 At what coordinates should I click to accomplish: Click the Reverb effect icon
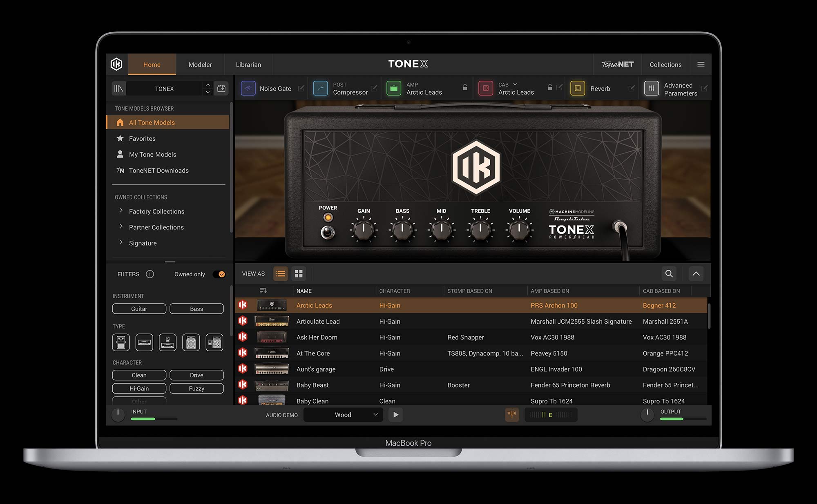pos(577,89)
